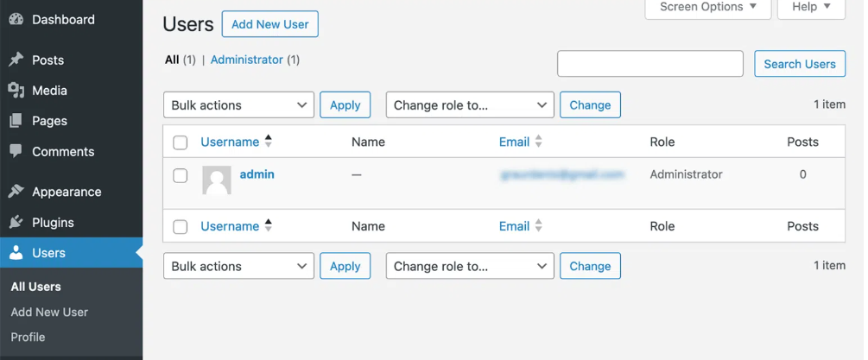Image resolution: width=868 pixels, height=360 pixels.
Task: Toggle the select-all checkbox in table footer
Action: [x=181, y=227]
